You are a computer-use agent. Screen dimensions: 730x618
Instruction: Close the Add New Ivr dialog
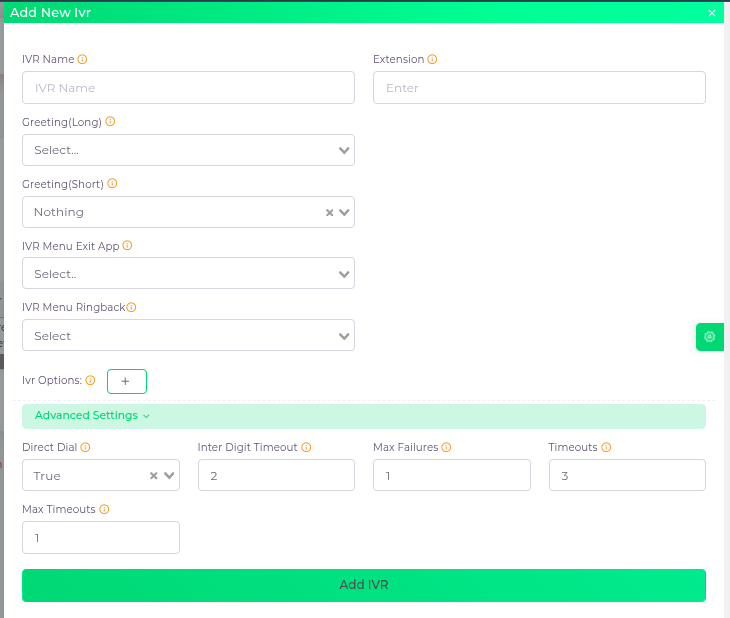click(712, 13)
